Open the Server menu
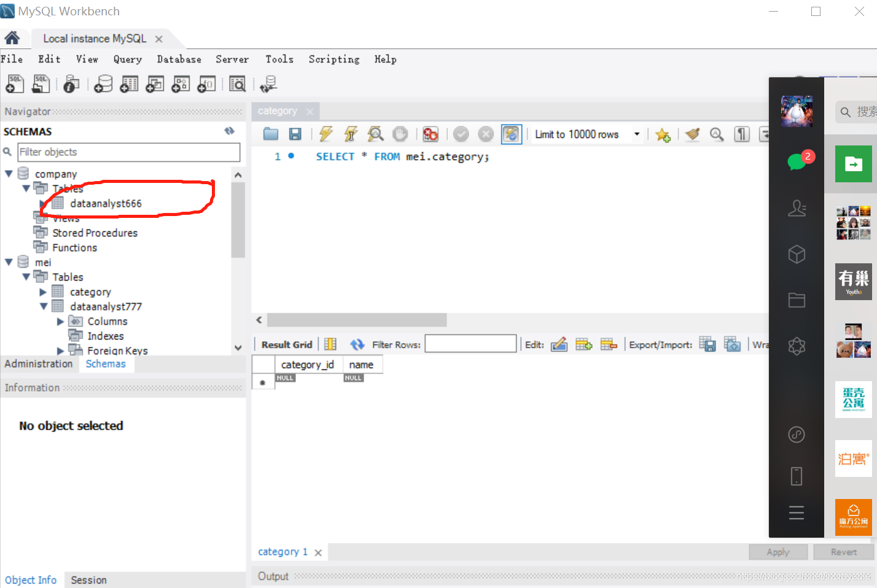The height and width of the screenshot is (588, 877). (x=232, y=59)
